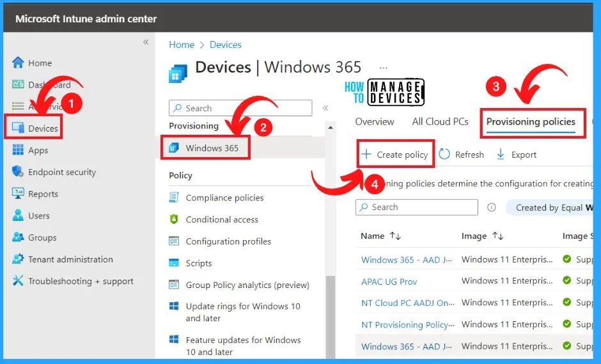Open Tenant administration in sidebar
This screenshot has width=601, height=364.
coord(70,259)
